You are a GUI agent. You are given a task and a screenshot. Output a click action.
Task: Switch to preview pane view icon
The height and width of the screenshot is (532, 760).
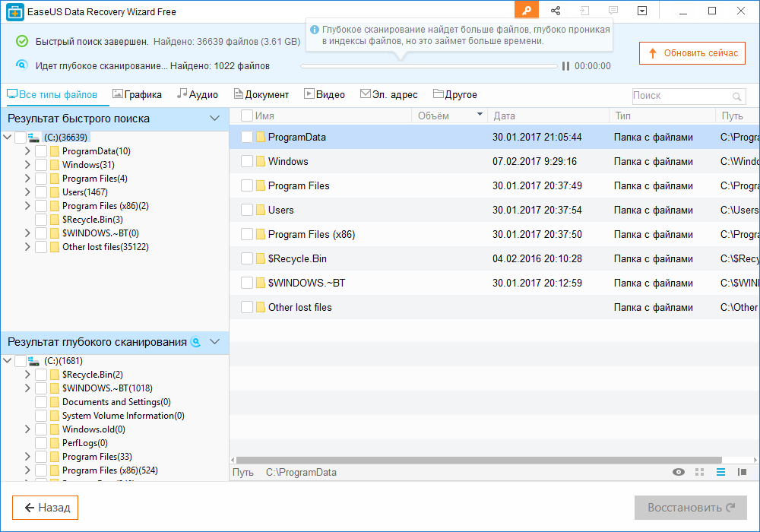click(x=742, y=472)
